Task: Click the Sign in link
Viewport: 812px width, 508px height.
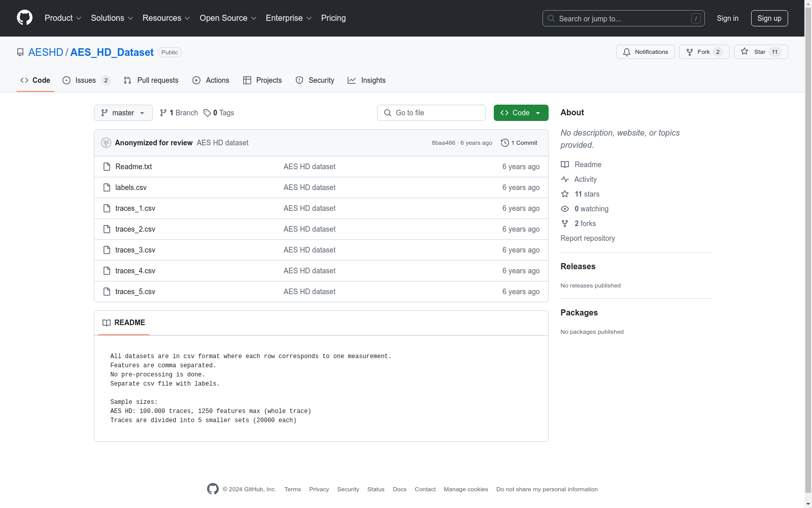Action: (728, 18)
